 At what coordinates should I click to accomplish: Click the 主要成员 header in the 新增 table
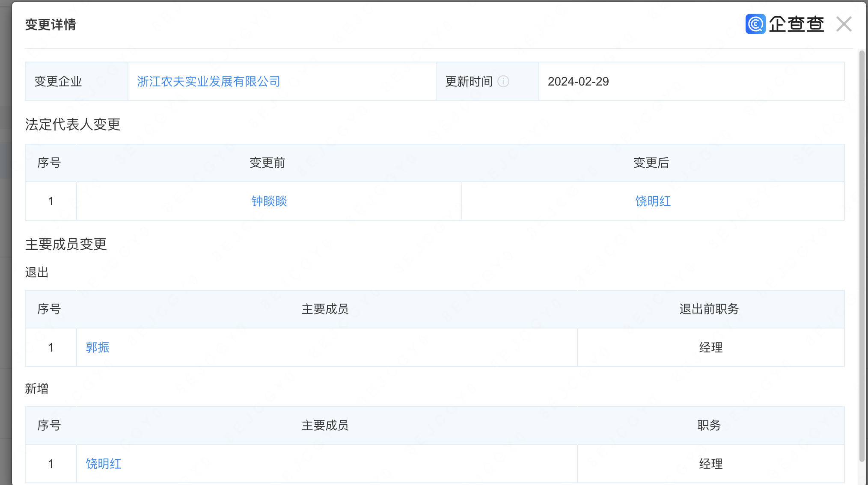325,425
